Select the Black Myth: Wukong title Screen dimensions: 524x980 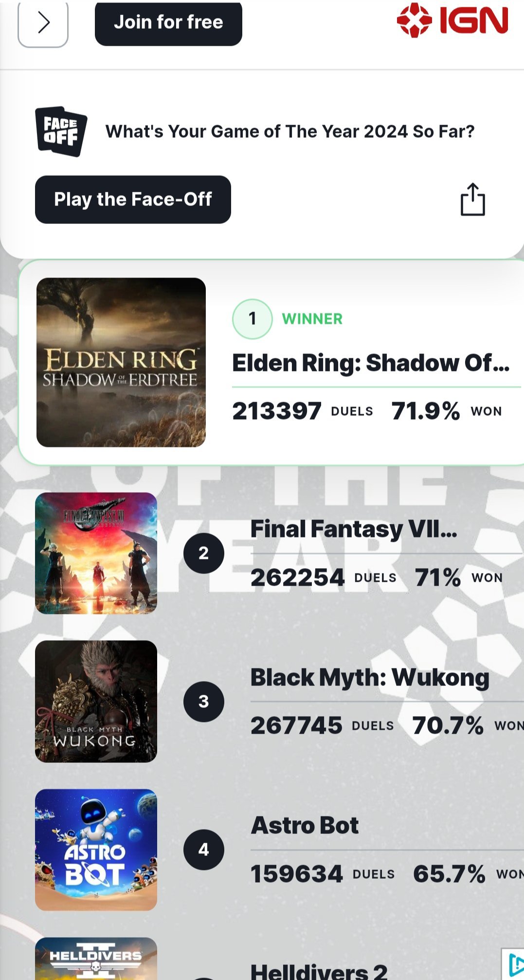click(x=370, y=677)
